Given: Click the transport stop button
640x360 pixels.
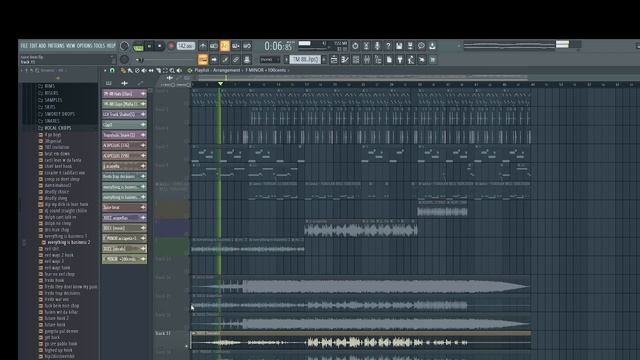Looking at the screenshot, I should 160,46.
